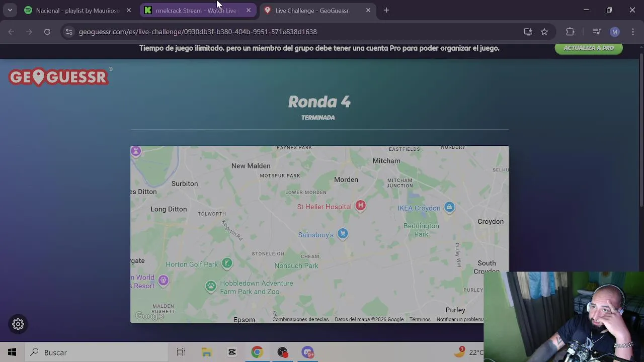Click the Epsom map label
Image resolution: width=644 pixels, height=362 pixels.
pyautogui.click(x=244, y=320)
